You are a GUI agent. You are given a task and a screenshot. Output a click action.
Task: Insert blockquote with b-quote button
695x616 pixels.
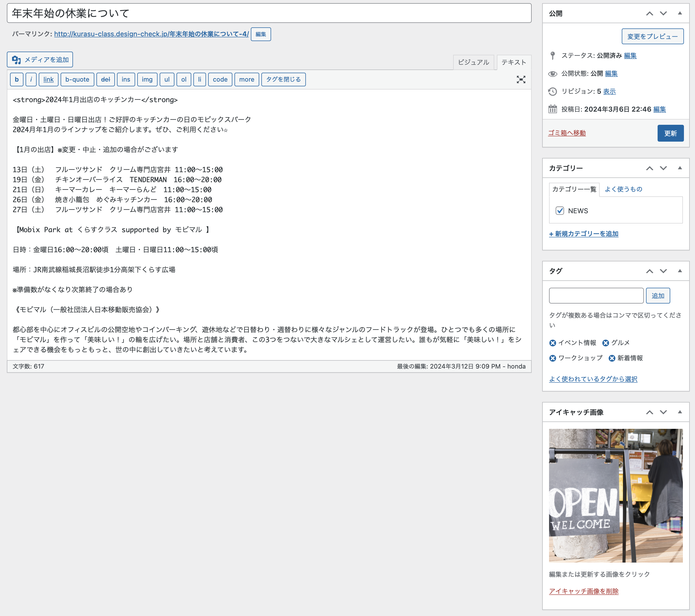click(77, 80)
